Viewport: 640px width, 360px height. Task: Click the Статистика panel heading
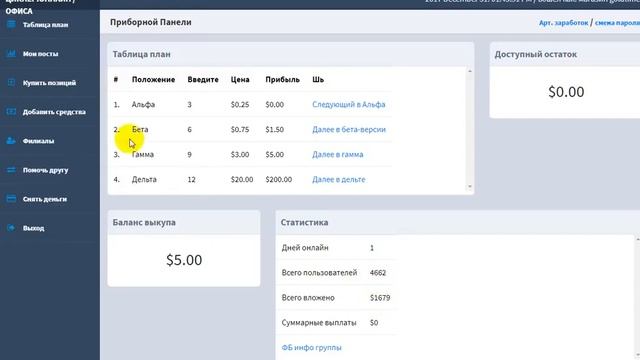(x=304, y=222)
